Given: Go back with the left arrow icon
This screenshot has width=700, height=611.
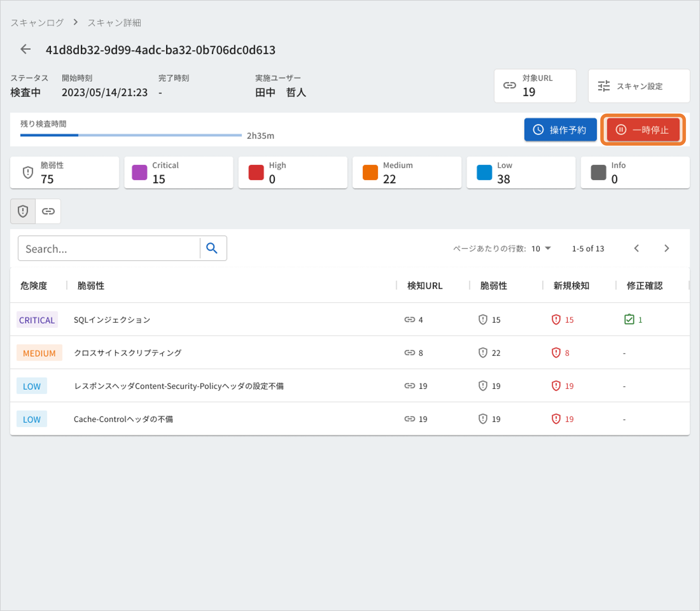Looking at the screenshot, I should [x=26, y=49].
